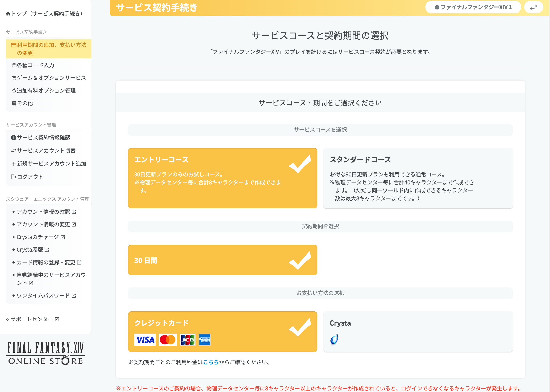Screen dimensions: 550x392
Task: Click サービスアカウント切替 in sidebar
Action: pos(44,151)
